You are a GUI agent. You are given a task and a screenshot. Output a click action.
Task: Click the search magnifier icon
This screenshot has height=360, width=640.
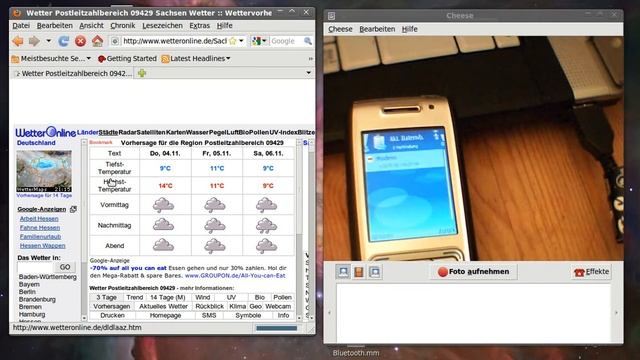point(308,41)
